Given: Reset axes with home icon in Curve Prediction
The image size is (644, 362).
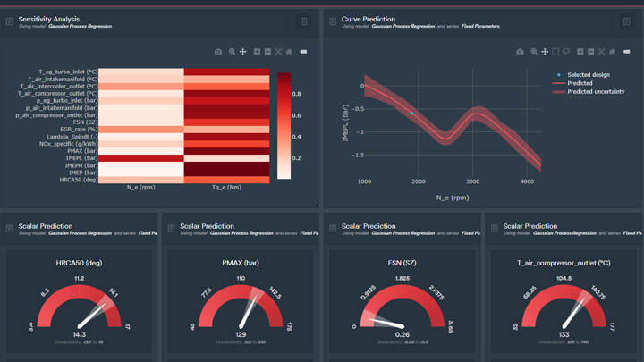Looking at the screenshot, I should [613, 52].
